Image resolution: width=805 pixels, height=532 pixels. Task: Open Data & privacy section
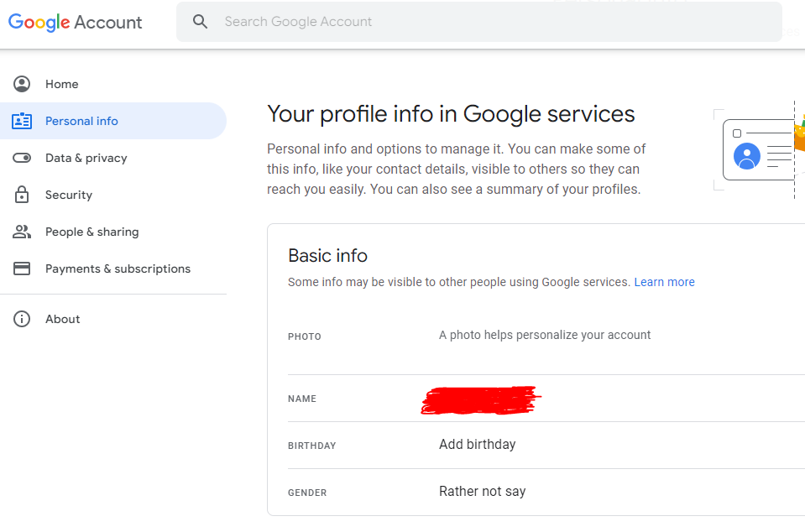(113, 158)
